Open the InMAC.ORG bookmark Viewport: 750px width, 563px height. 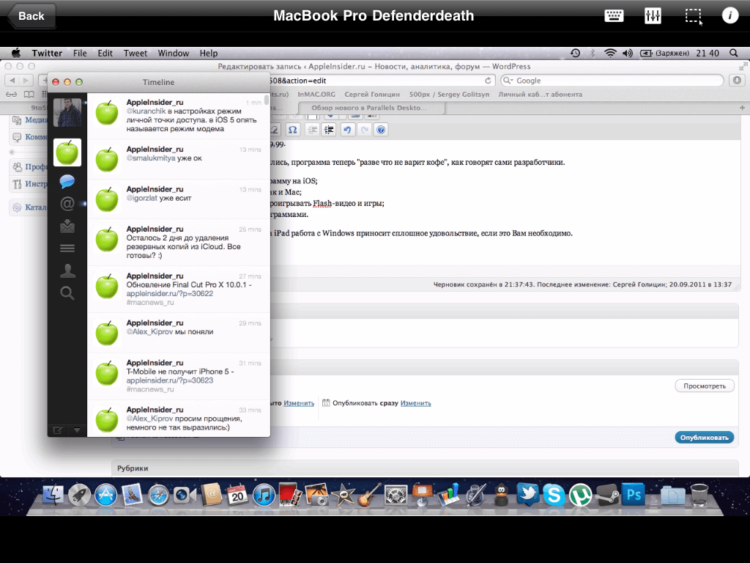316,94
